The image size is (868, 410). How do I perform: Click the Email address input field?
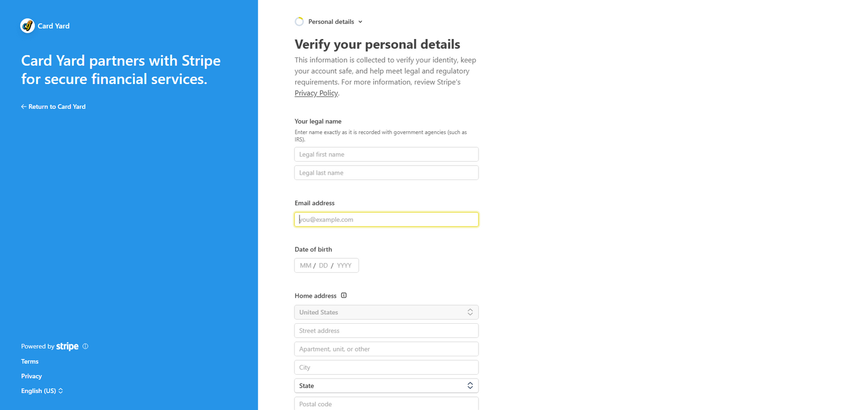click(x=386, y=220)
